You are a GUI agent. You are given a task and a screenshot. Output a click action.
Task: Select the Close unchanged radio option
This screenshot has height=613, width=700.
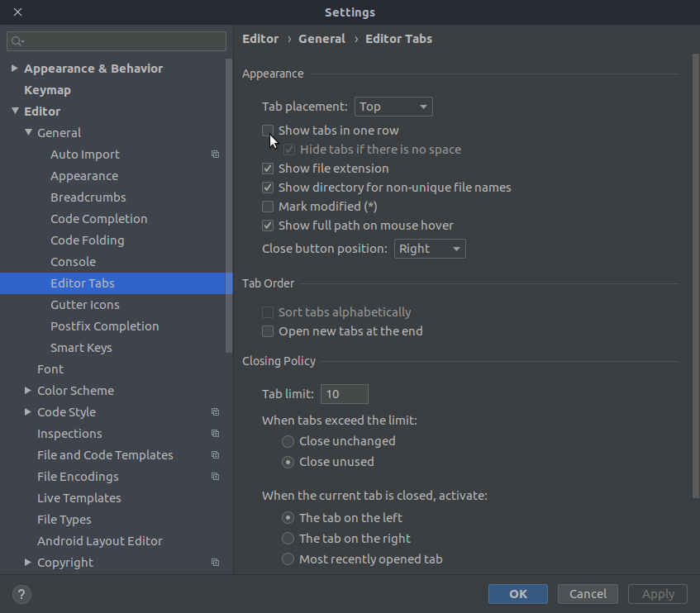288,441
